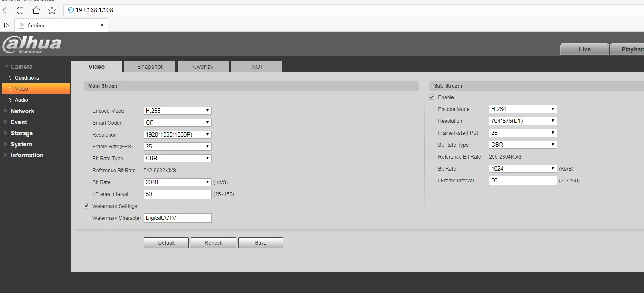Screen dimensions: 644x293
Task: Go back with the browser back arrow
Action: coord(5,10)
